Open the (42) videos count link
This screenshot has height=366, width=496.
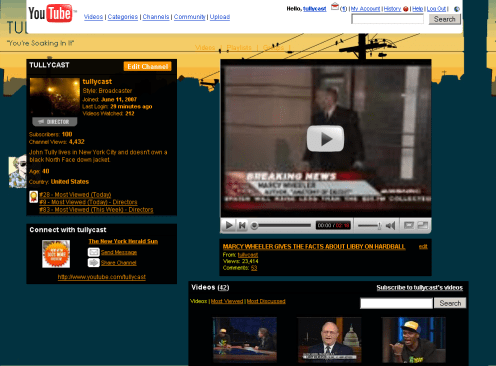point(223,287)
